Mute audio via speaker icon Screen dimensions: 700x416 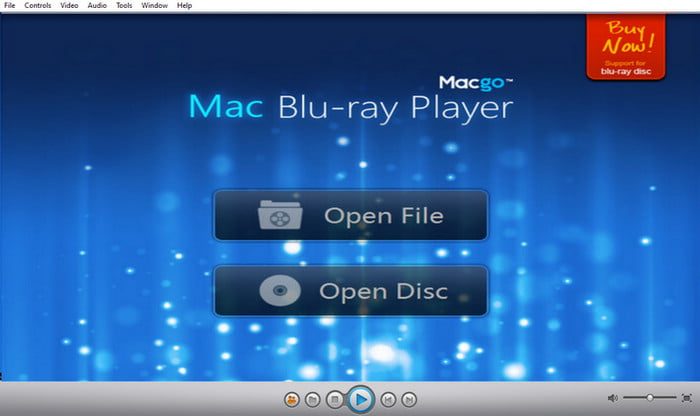click(x=612, y=398)
